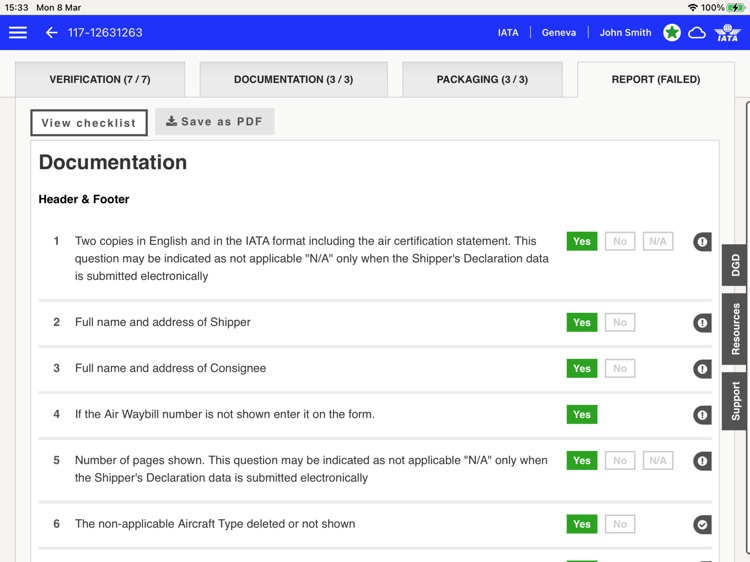
Task: Open info icon for Air Waybill question
Action: coord(702,415)
